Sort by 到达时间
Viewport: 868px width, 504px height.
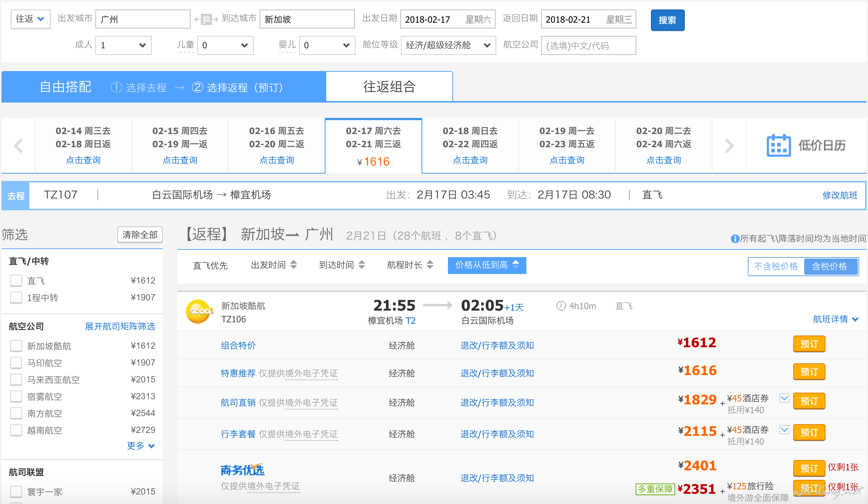[342, 265]
